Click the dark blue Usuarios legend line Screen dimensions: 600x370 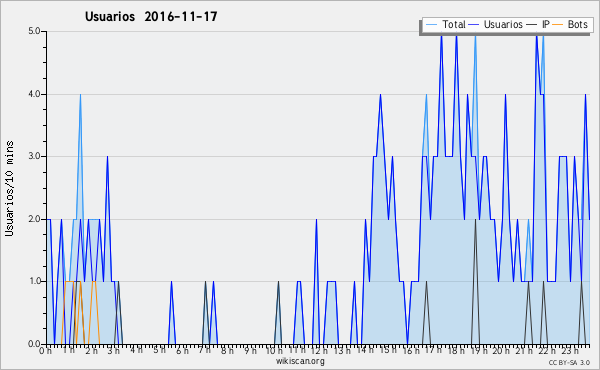click(x=474, y=24)
